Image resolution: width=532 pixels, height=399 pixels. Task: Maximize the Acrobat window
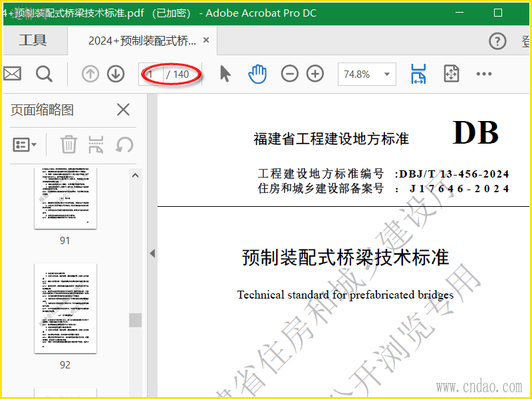coord(497,13)
